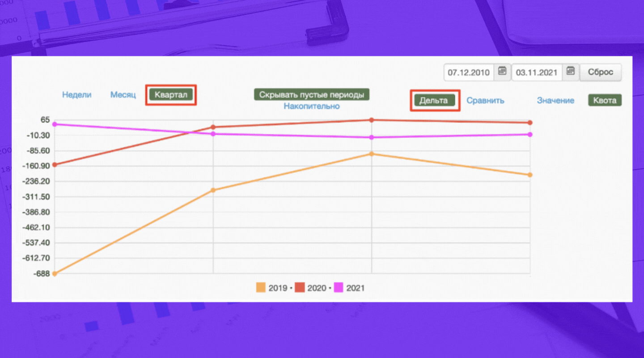This screenshot has width=644, height=358.
Task: Edit the end date field 03.11.2021
Action: (537, 72)
